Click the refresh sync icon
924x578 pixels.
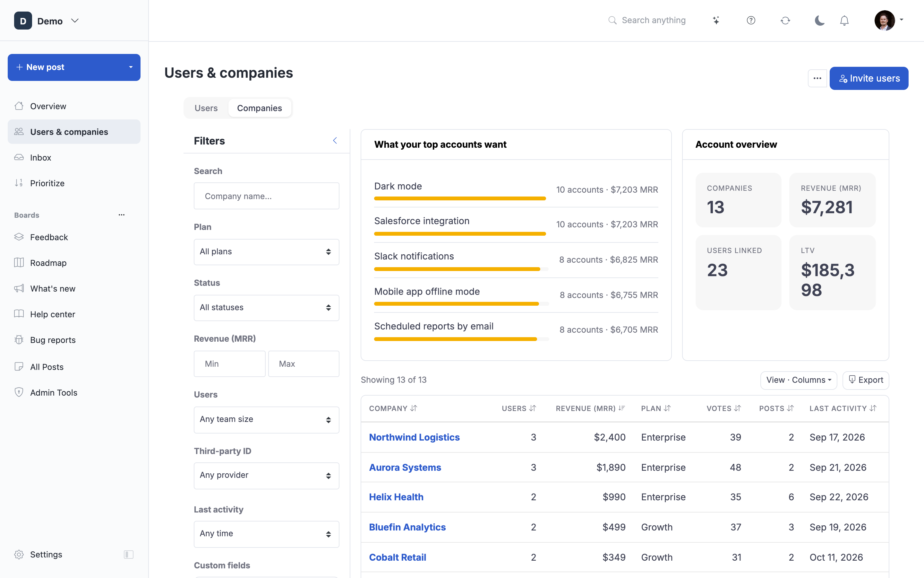click(x=785, y=21)
